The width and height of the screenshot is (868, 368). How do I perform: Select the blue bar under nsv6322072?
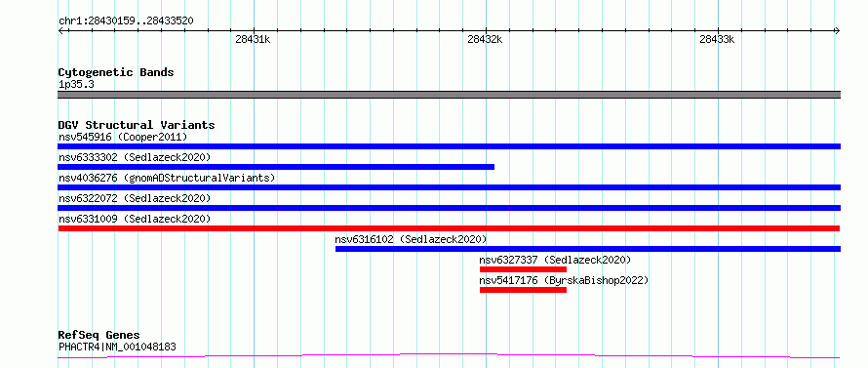(449, 208)
